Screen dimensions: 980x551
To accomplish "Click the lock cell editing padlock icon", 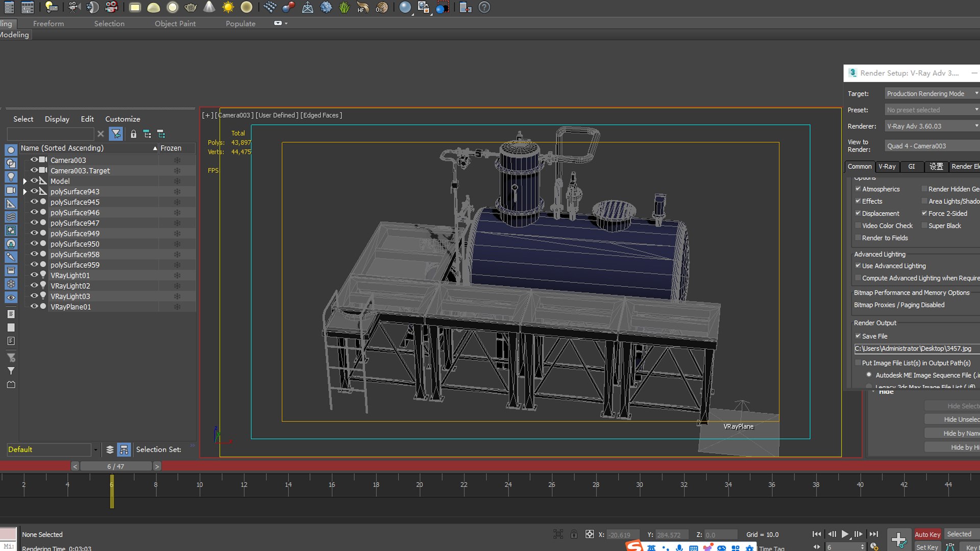I will click(133, 134).
